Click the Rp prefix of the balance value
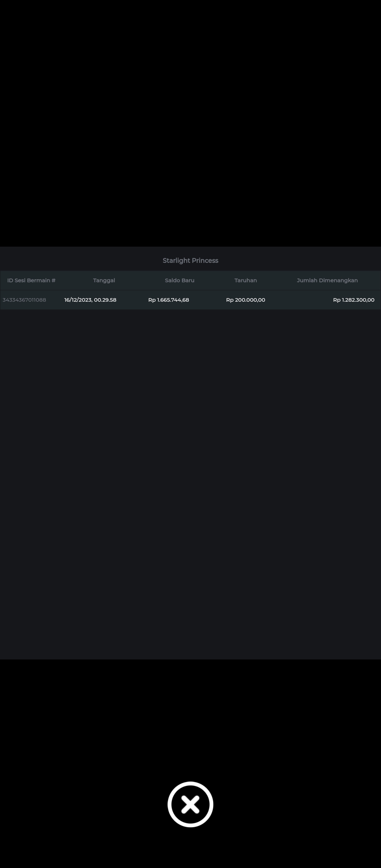This screenshot has width=381, height=868. 152,300
